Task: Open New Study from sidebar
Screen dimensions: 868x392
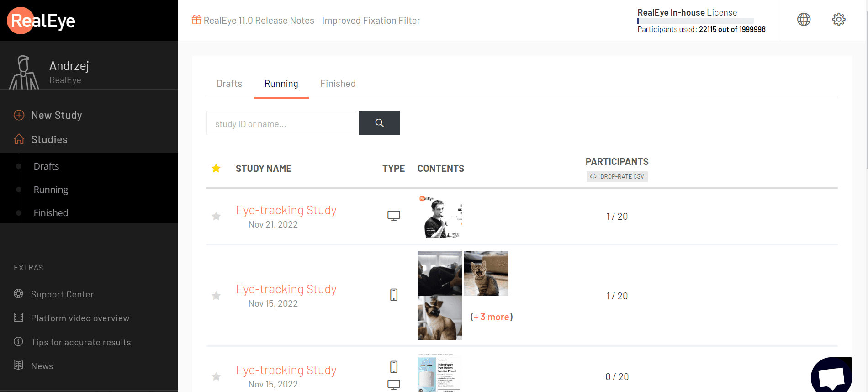Action: (x=56, y=115)
